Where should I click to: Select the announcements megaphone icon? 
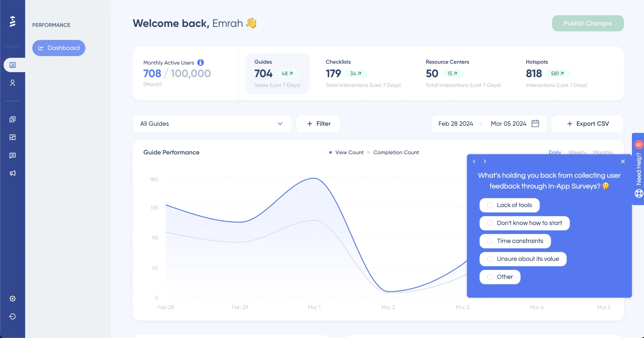click(x=13, y=173)
